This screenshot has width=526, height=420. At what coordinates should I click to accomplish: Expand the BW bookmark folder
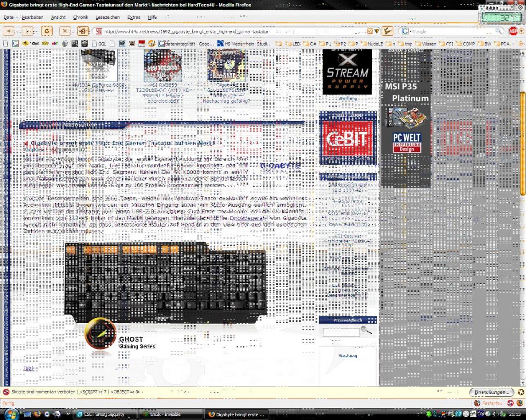point(484,44)
